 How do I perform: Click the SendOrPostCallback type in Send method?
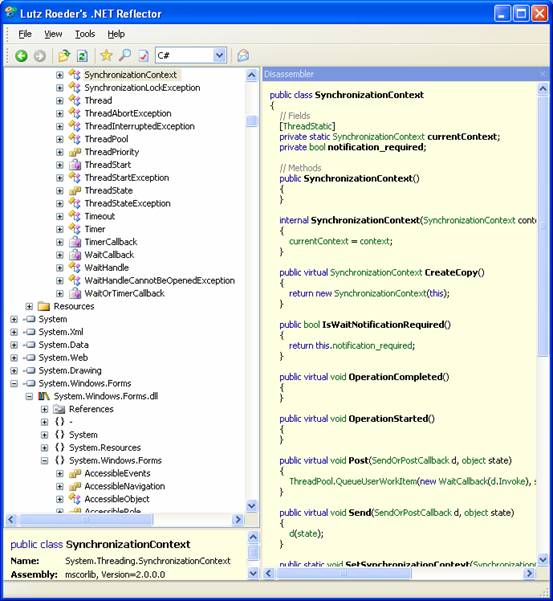[413, 513]
